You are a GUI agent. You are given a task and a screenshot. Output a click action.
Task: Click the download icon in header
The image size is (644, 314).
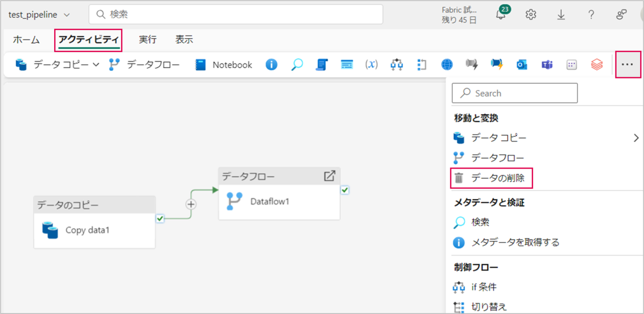561,14
